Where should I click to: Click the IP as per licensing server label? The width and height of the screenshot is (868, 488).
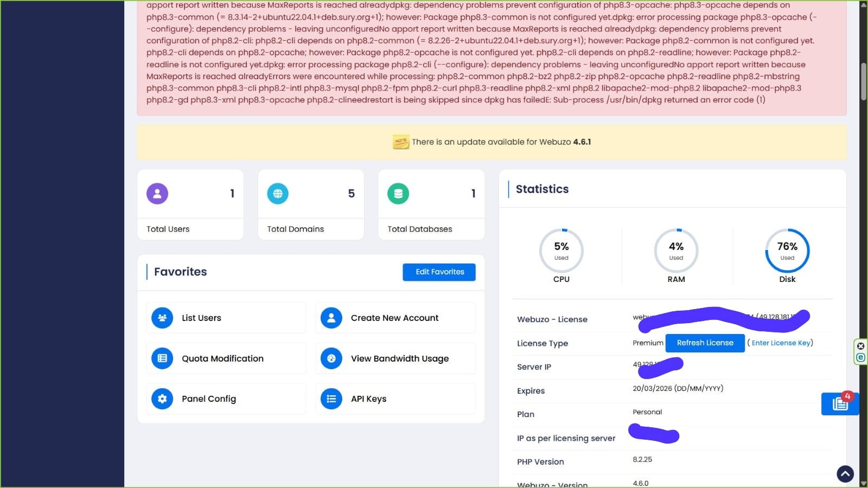(566, 438)
